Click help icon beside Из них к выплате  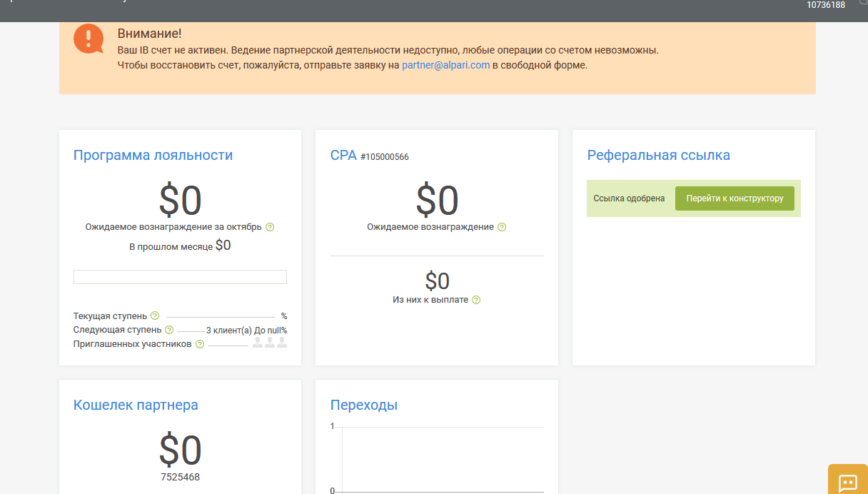(476, 300)
